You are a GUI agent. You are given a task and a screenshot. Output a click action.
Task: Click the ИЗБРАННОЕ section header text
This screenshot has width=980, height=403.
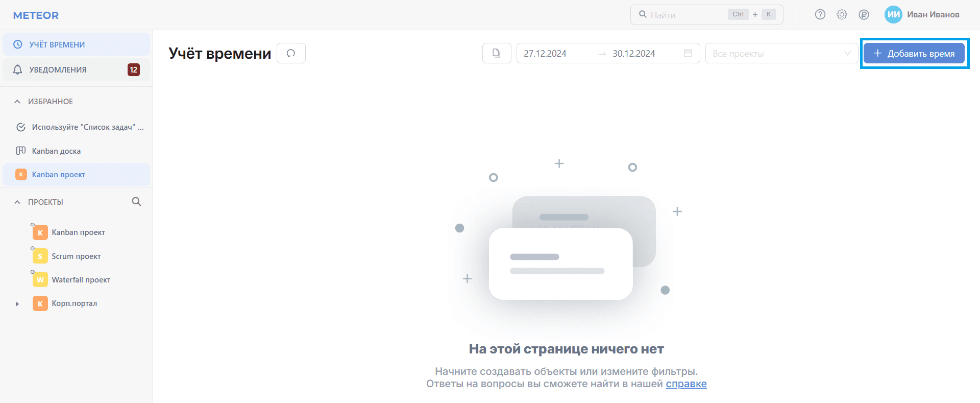coord(51,102)
